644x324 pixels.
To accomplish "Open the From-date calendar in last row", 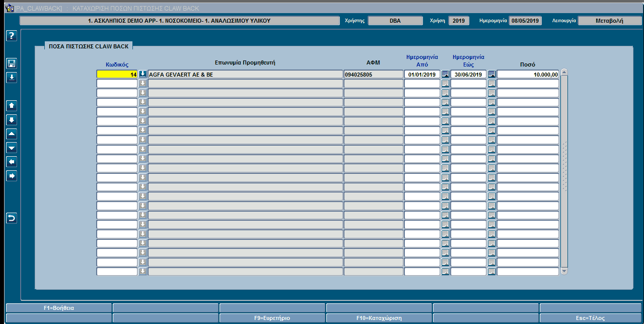I will [x=445, y=272].
